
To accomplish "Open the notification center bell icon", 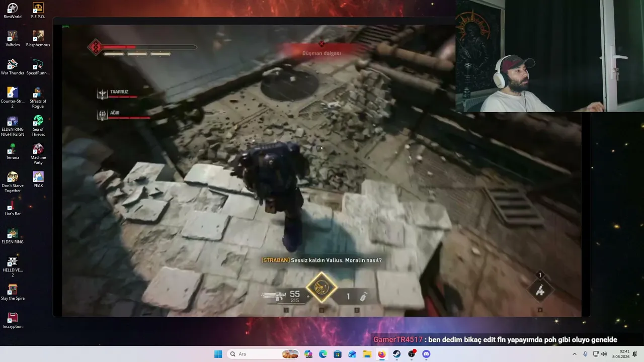I will click(x=635, y=354).
